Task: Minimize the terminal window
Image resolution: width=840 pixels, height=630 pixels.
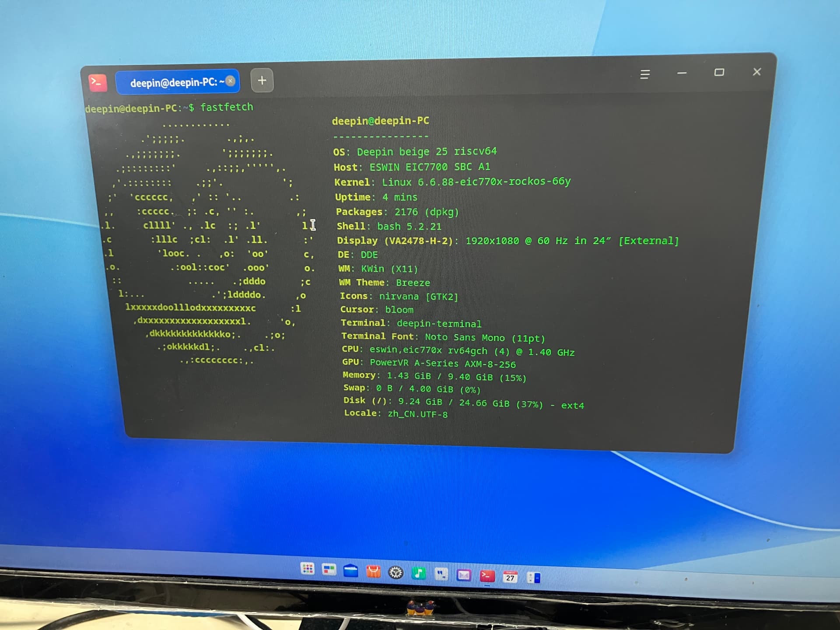Action: click(x=682, y=73)
